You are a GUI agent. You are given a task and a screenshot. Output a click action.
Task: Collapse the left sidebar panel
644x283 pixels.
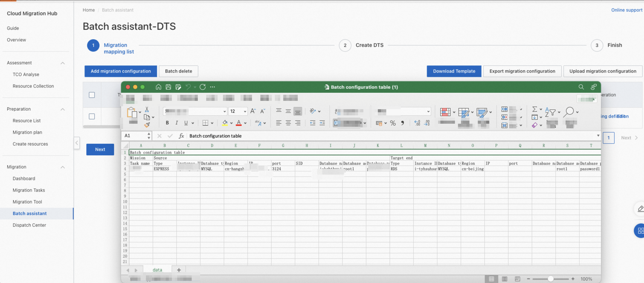(x=77, y=143)
